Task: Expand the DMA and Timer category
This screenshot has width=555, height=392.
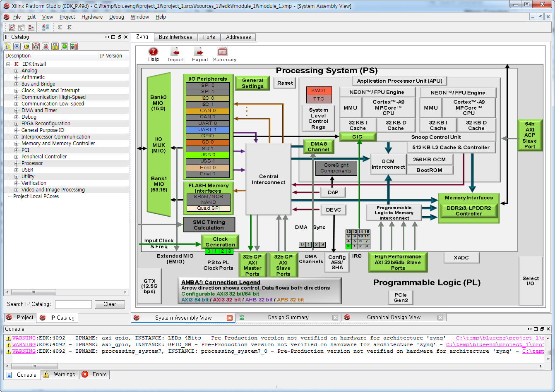Action: tap(17, 110)
